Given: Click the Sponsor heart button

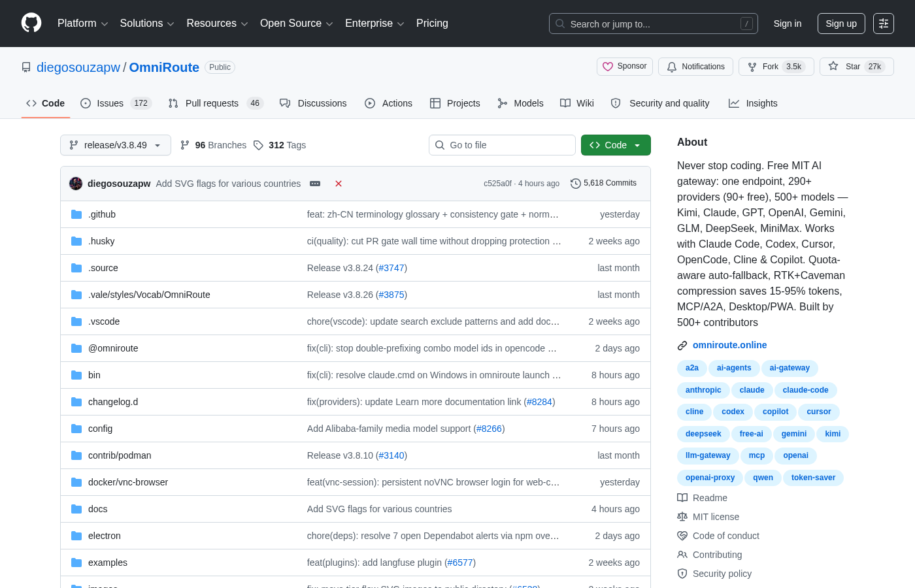Looking at the screenshot, I should click(625, 67).
